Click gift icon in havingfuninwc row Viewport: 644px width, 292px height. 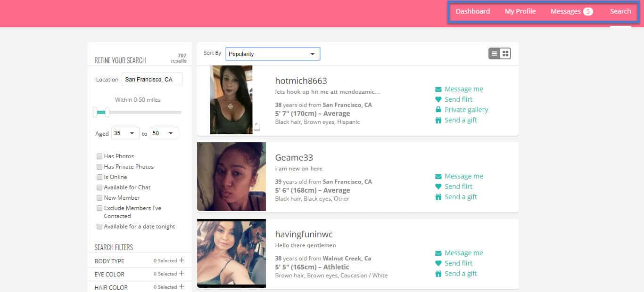pos(438,274)
